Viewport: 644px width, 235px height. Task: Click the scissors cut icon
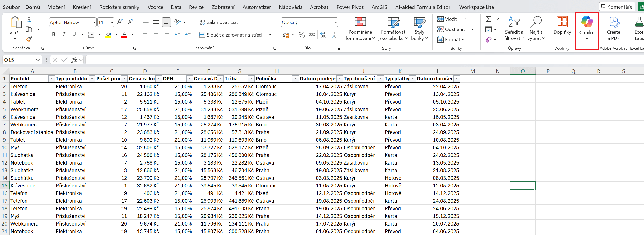click(29, 19)
